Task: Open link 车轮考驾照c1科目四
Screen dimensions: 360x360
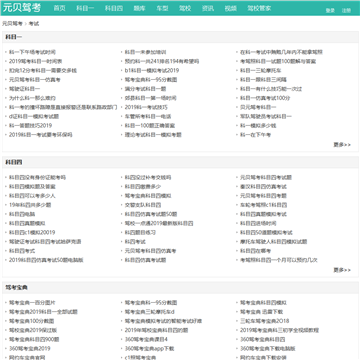Action: [x=263, y=205]
